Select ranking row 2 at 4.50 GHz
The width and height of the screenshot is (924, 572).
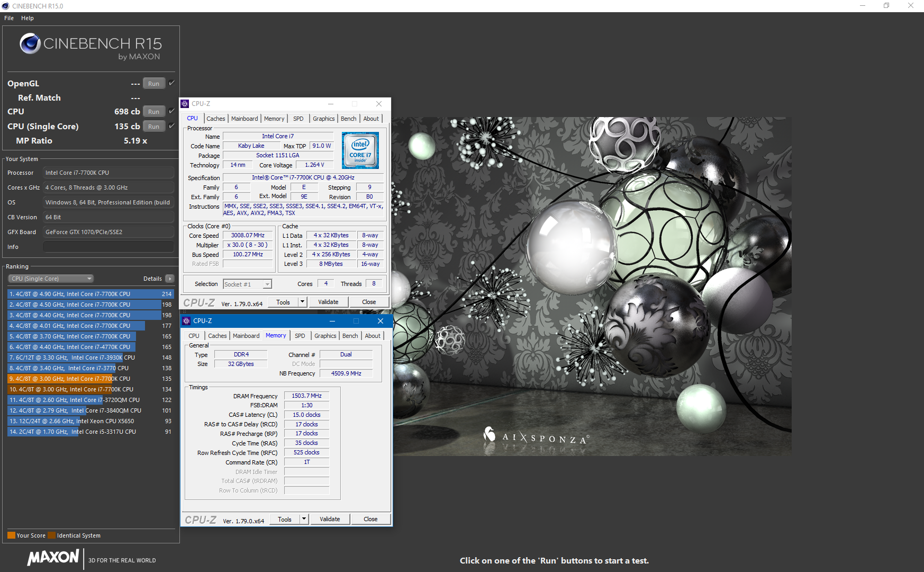90,305
